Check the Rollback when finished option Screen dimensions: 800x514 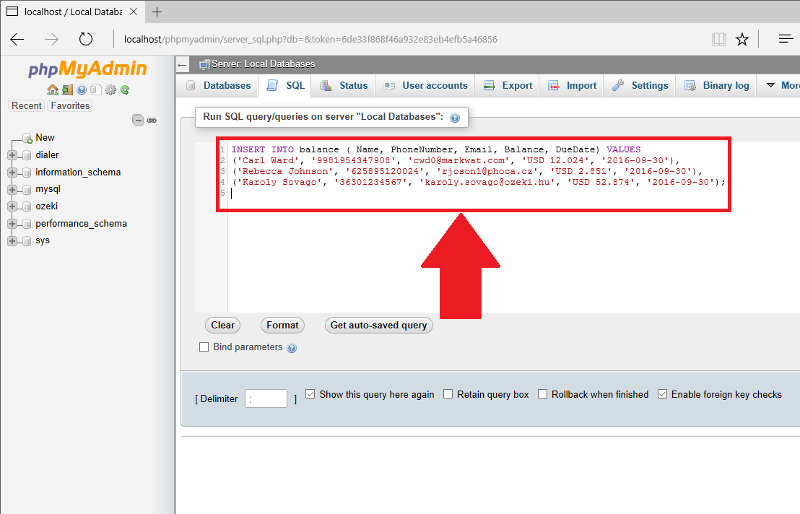[x=543, y=395]
